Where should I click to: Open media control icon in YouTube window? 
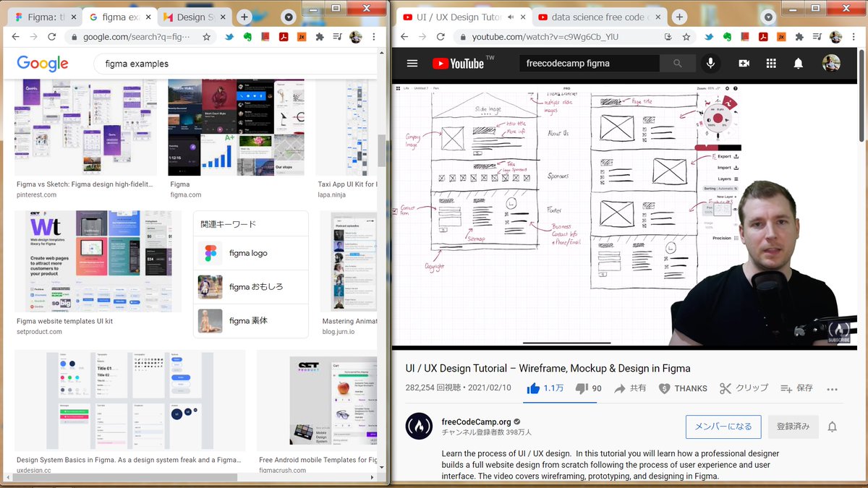[x=817, y=37]
